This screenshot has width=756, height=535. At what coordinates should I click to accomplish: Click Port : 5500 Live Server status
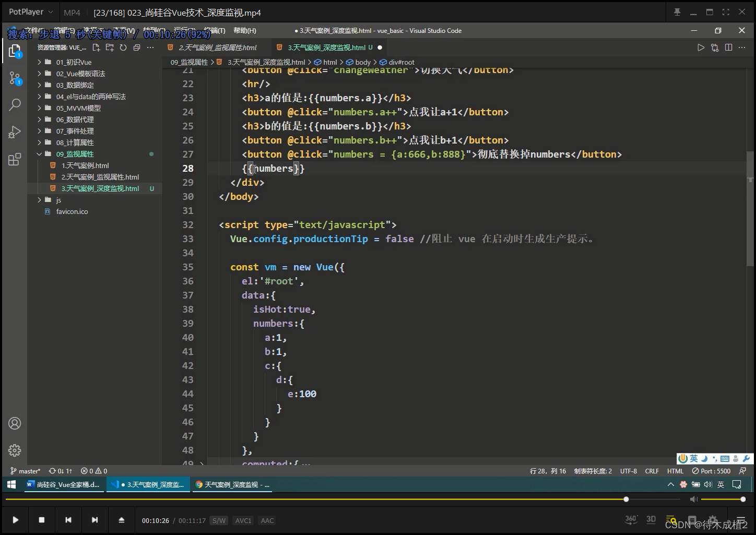click(x=711, y=471)
